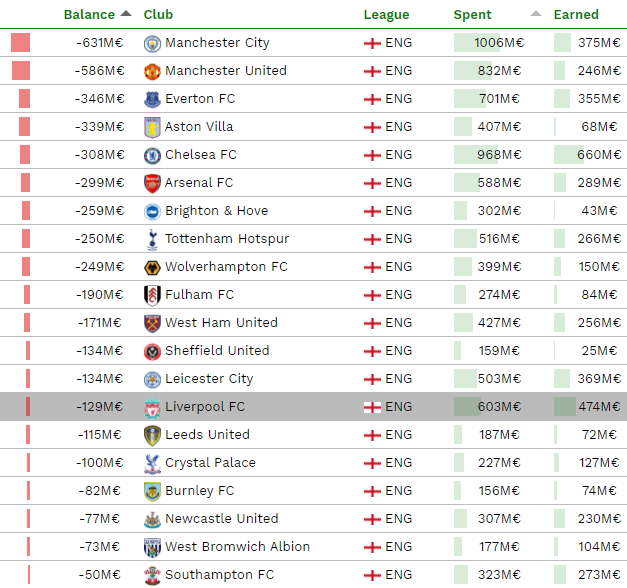Click the Manchester United club crest
This screenshot has width=627, height=588.
[x=152, y=71]
